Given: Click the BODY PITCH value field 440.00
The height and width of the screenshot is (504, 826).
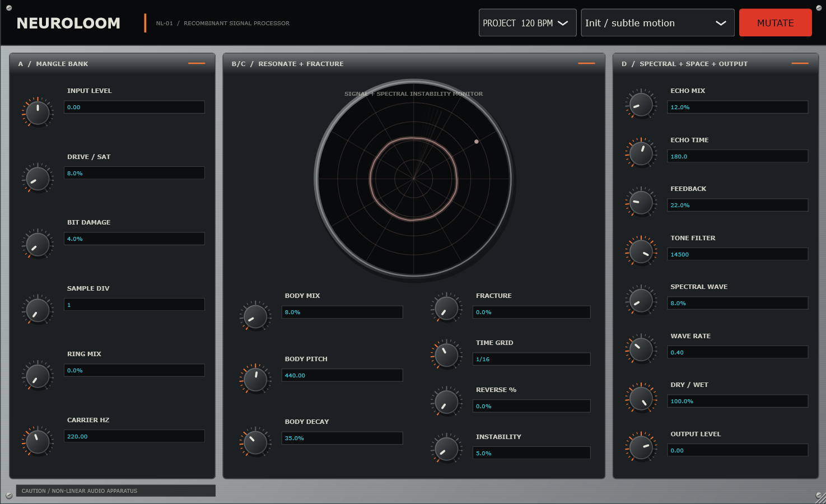Looking at the screenshot, I should point(342,375).
